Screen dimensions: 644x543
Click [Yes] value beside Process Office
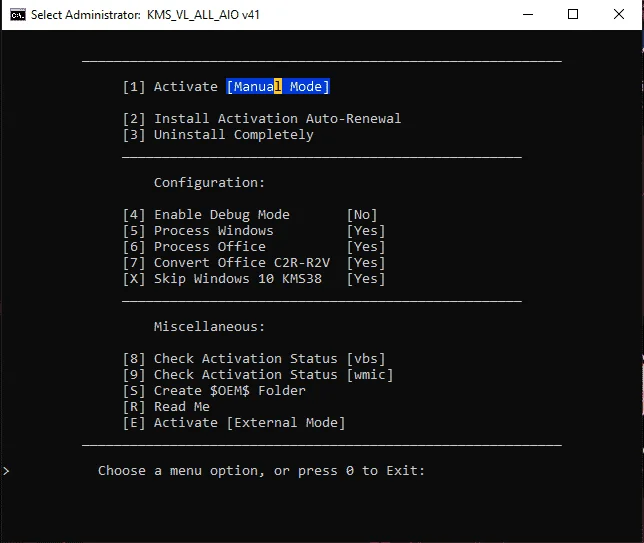pyautogui.click(x=366, y=247)
